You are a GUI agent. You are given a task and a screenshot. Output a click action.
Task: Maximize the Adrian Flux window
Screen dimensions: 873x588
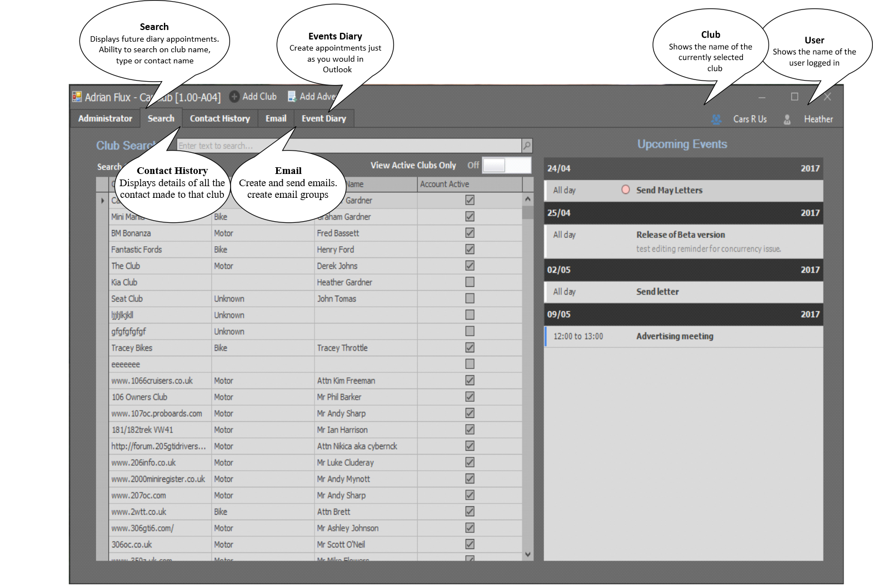(x=795, y=97)
